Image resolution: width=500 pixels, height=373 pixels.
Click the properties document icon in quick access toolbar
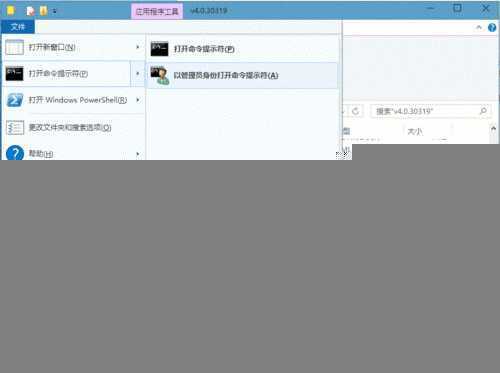point(31,11)
